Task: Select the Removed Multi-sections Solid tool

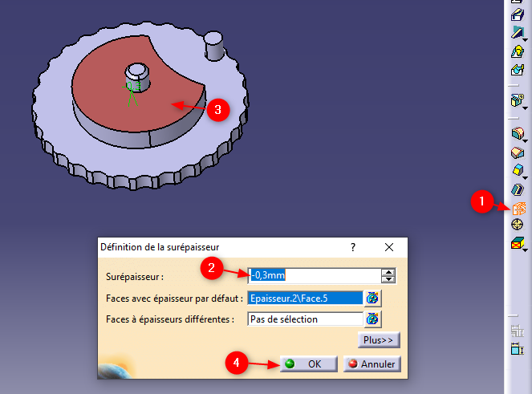Action: tap(518, 70)
